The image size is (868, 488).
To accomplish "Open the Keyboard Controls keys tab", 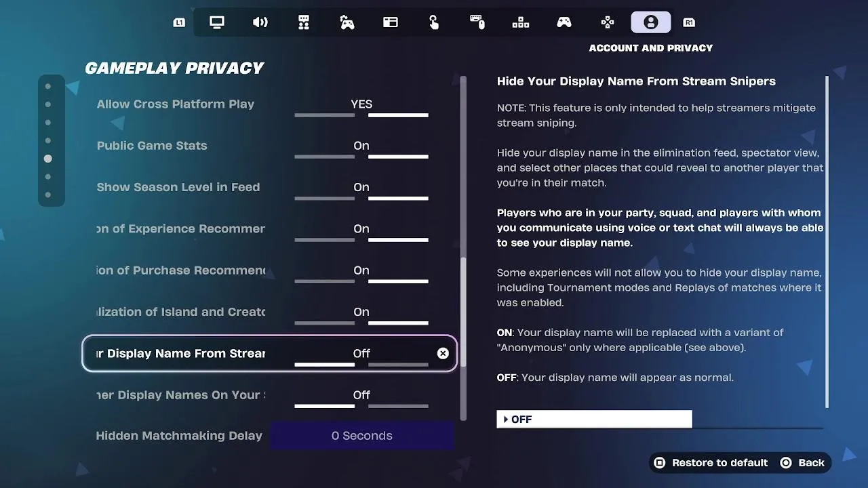I will tap(521, 22).
